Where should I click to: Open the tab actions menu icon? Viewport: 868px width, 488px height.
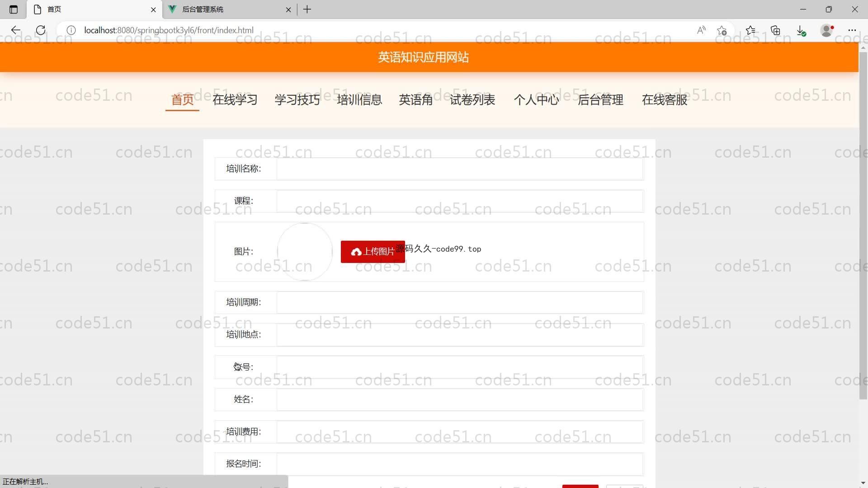pyautogui.click(x=14, y=9)
